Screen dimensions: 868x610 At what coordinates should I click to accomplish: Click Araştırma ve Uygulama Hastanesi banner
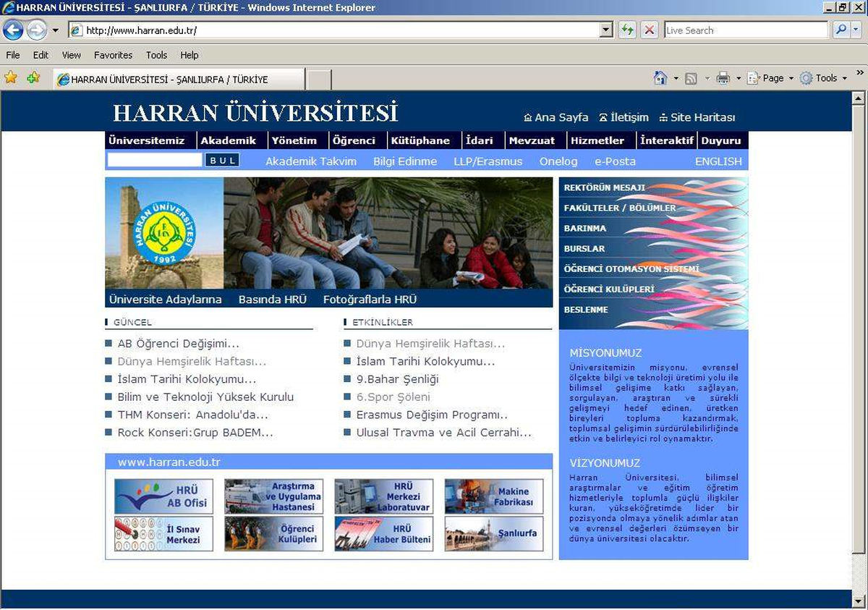(x=273, y=496)
